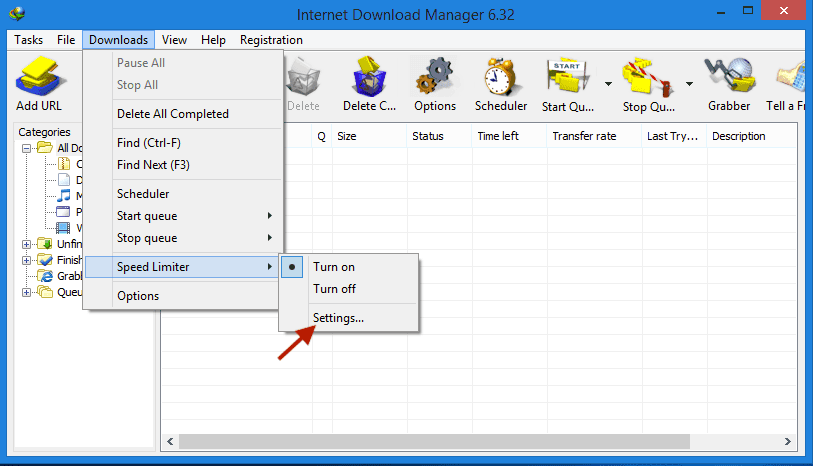
Task: Open the Stop Queue dropdown arrow
Action: click(690, 83)
